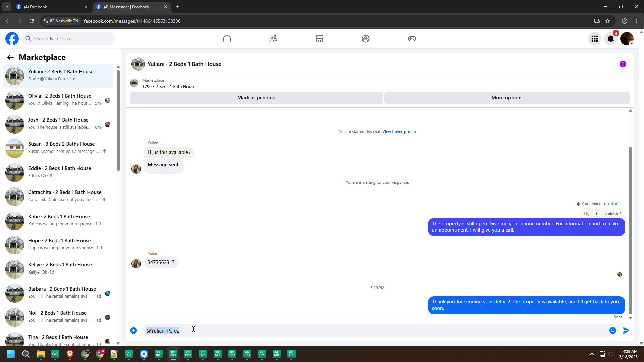Open the tab search dropdown arrow

point(6,7)
